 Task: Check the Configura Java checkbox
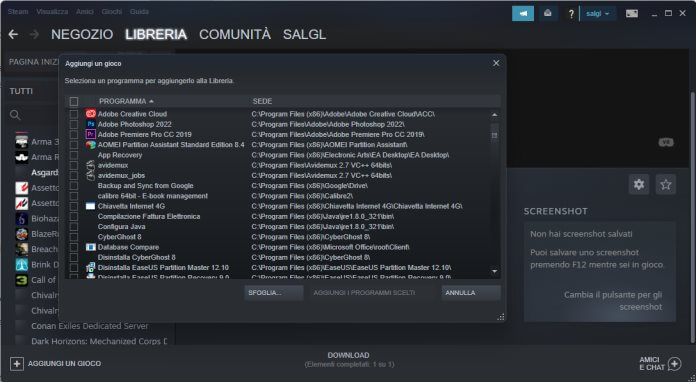[x=74, y=227]
